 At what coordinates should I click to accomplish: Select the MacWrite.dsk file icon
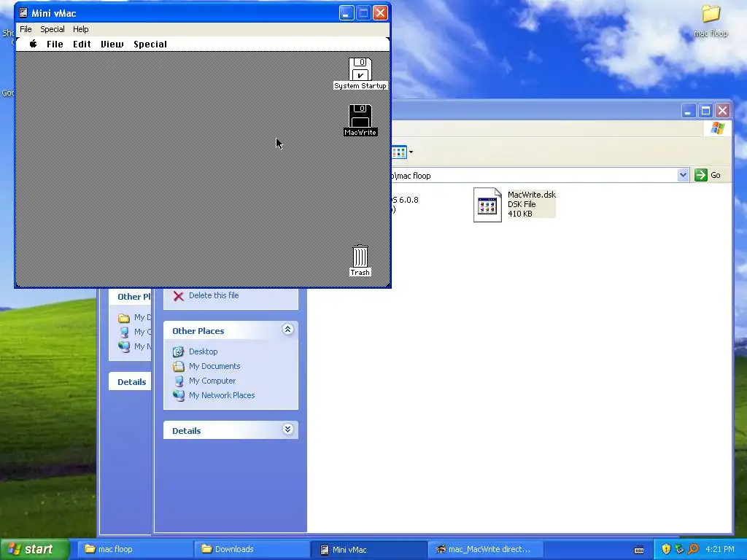pyautogui.click(x=487, y=205)
